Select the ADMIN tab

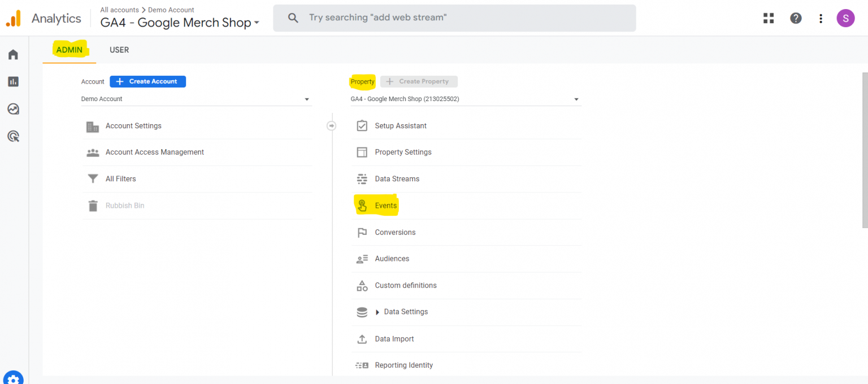70,50
